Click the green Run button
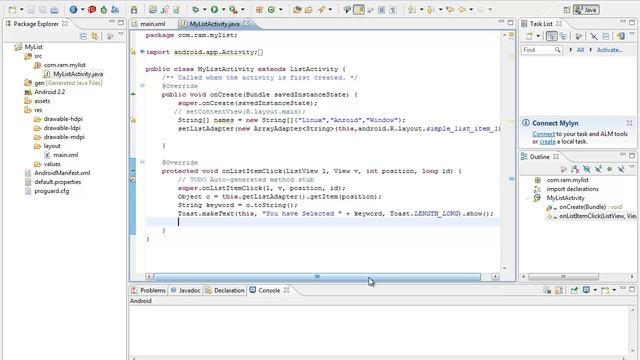The width and height of the screenshot is (640, 360). pos(214,9)
